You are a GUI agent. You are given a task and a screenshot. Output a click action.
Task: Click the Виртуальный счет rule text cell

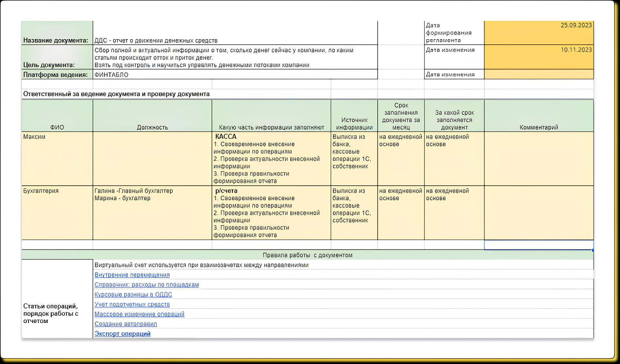(x=343, y=265)
